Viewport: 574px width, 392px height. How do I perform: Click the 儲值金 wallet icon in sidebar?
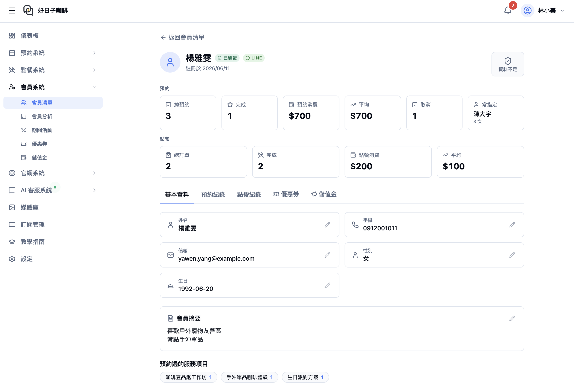click(x=24, y=158)
